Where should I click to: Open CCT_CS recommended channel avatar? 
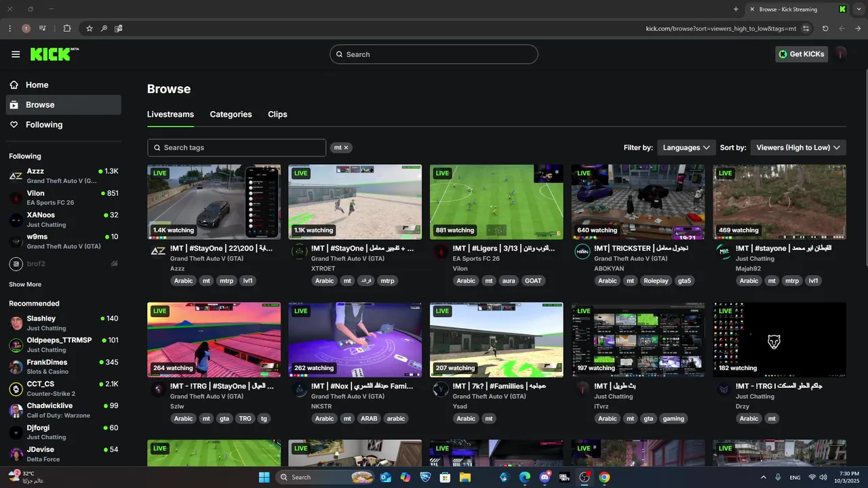click(16, 389)
